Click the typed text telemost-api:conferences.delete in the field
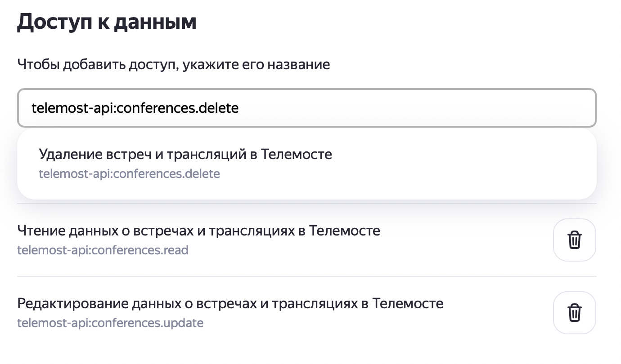This screenshot has height=364, width=621. pyautogui.click(x=135, y=108)
